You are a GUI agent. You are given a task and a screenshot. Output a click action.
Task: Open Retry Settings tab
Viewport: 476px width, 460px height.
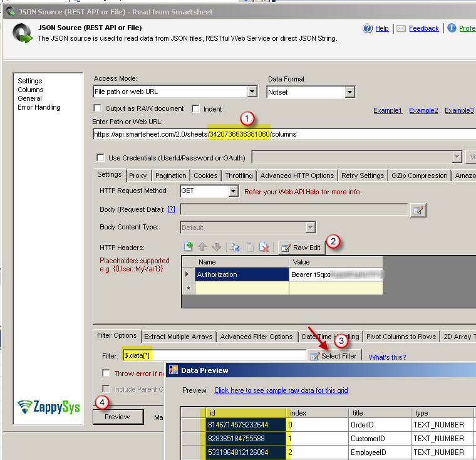pyautogui.click(x=363, y=175)
